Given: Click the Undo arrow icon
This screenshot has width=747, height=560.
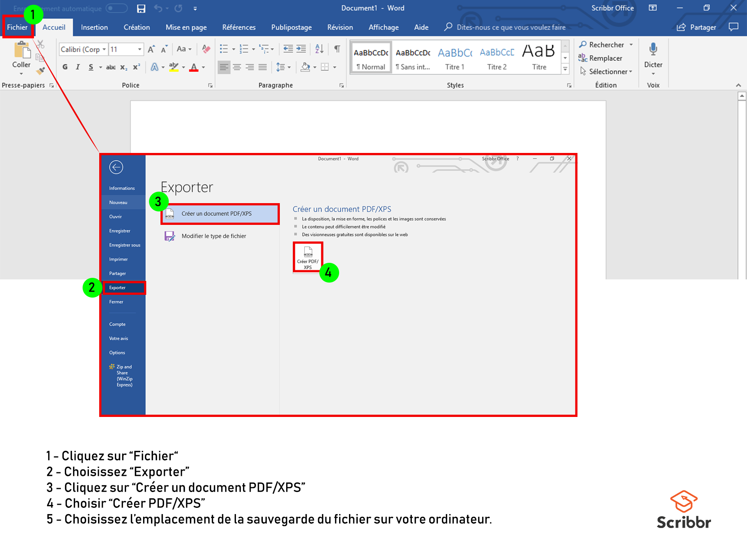Looking at the screenshot, I should 158,8.
